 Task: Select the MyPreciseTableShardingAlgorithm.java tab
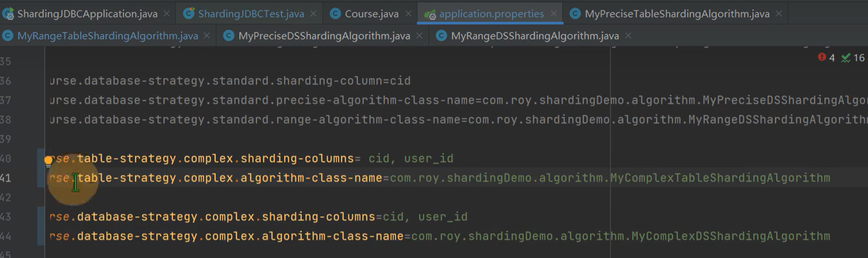(677, 14)
